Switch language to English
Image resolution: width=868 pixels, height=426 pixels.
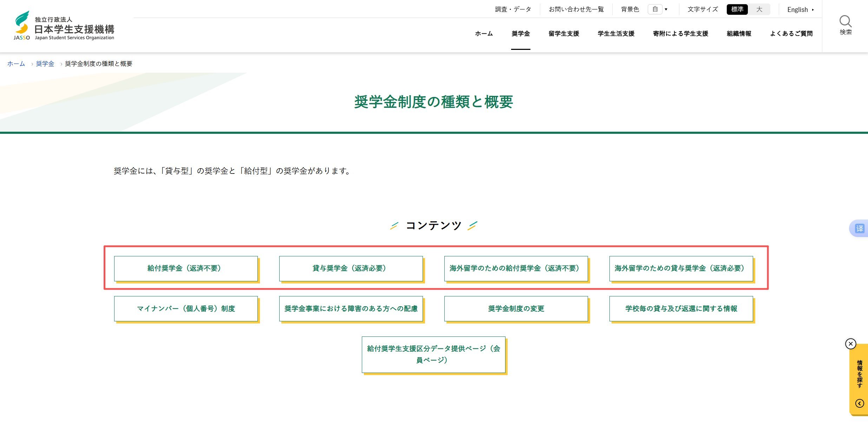[x=800, y=9]
